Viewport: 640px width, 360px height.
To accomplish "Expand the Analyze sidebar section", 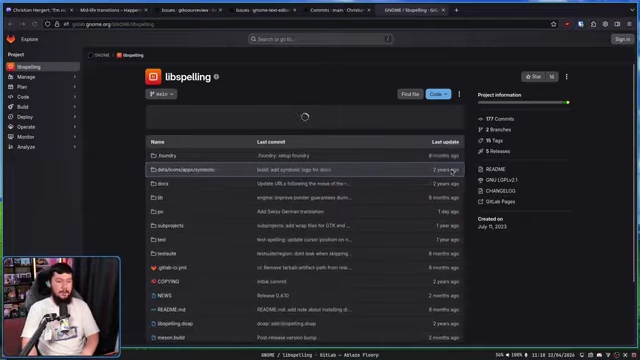I will pyautogui.click(x=43, y=147).
